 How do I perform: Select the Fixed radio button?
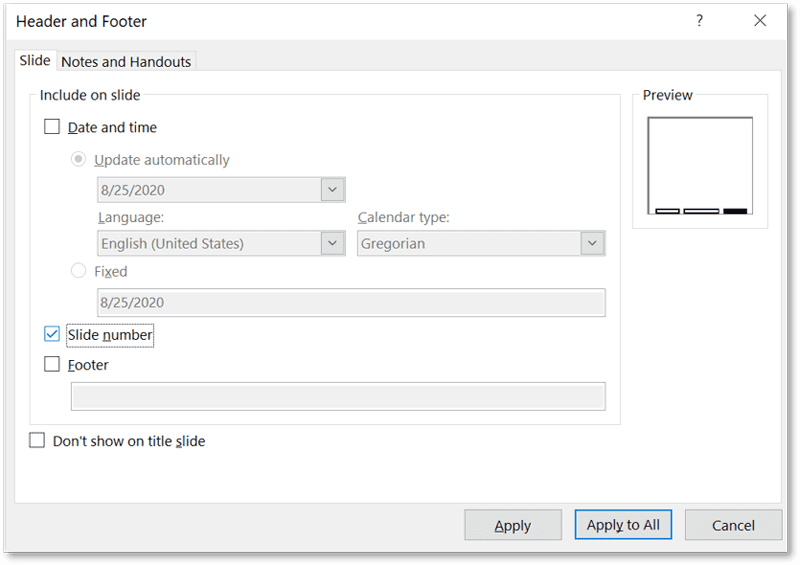[x=78, y=271]
